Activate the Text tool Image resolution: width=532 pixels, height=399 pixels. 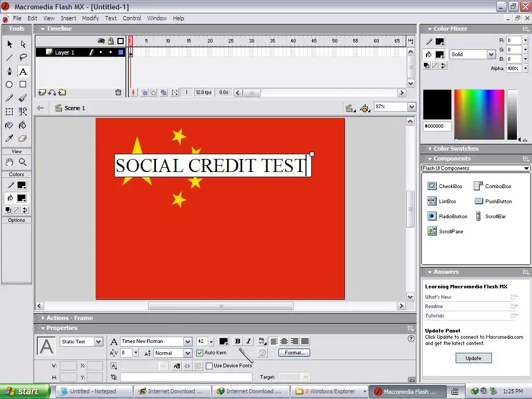tap(23, 71)
